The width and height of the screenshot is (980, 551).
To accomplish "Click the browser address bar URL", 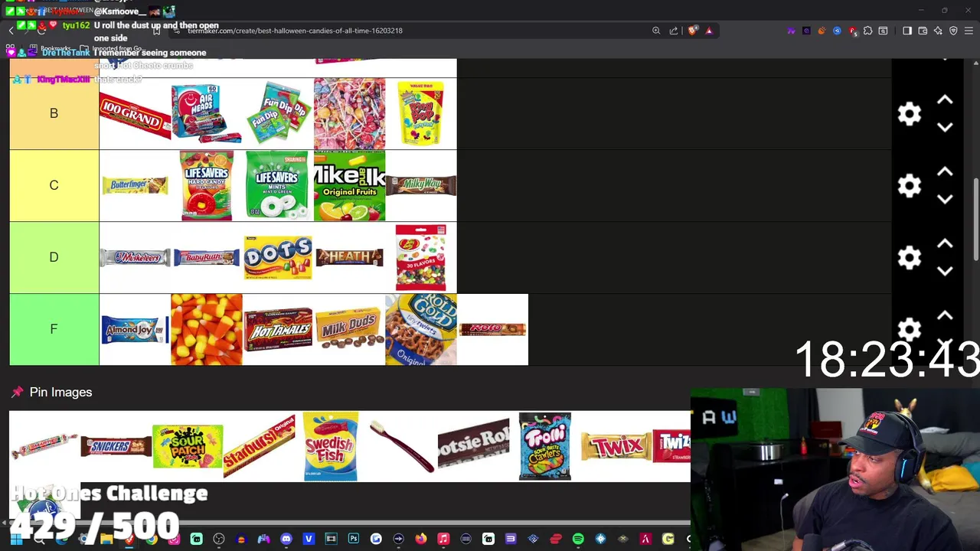I will point(295,31).
